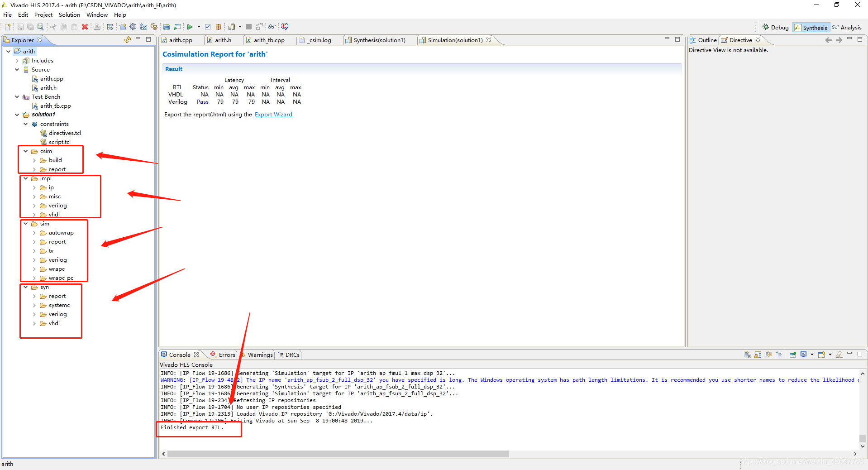Click the Clear Console icon
Screen dimensions: 868x470
click(x=747, y=355)
